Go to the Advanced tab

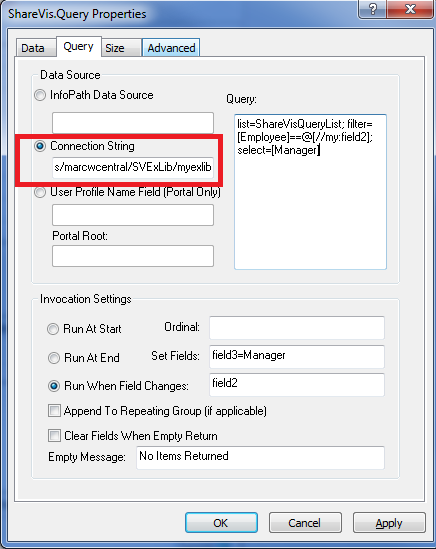click(x=171, y=48)
